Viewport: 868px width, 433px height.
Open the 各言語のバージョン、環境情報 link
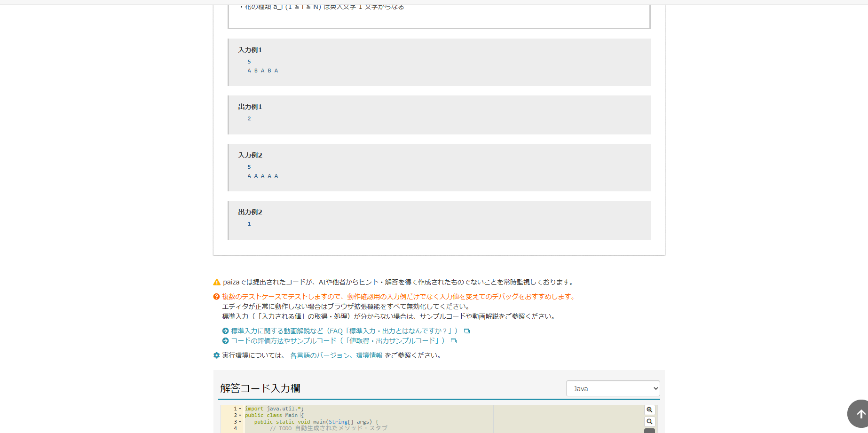coord(336,355)
